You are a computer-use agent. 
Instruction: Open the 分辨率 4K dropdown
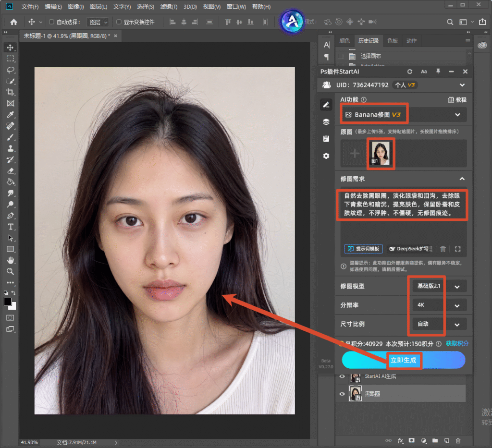(x=439, y=305)
